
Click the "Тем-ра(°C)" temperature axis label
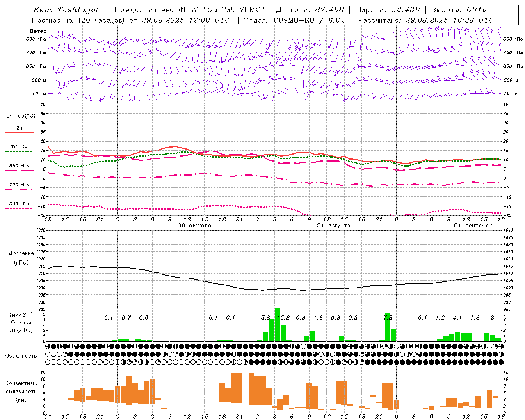pos(19,116)
